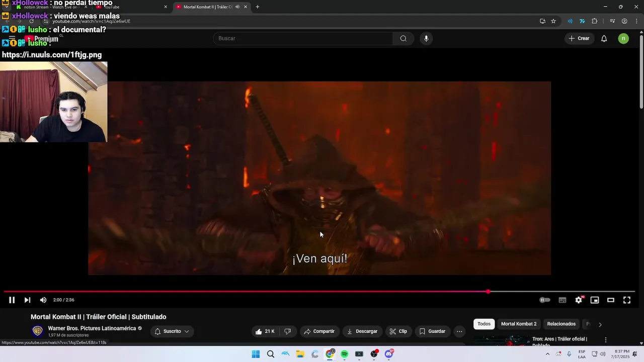Open YouTube notifications bell

coord(604,38)
